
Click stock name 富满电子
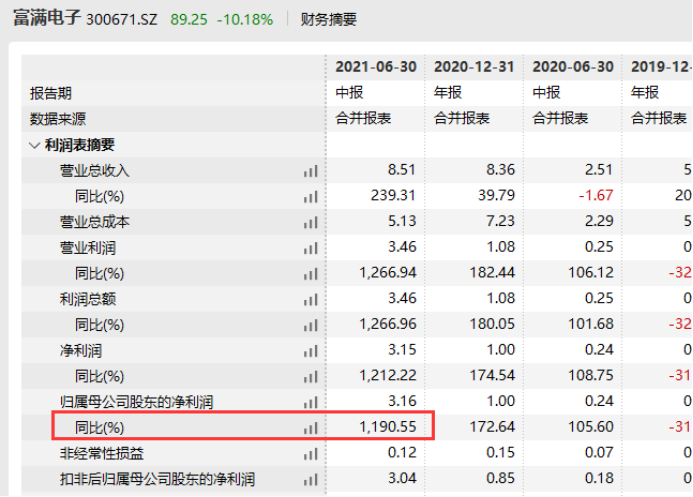pyautogui.click(x=47, y=18)
